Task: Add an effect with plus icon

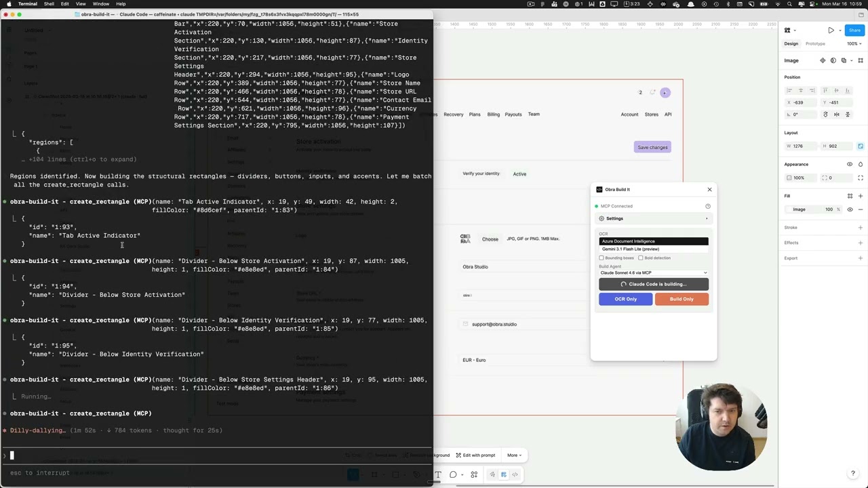Action: point(861,243)
